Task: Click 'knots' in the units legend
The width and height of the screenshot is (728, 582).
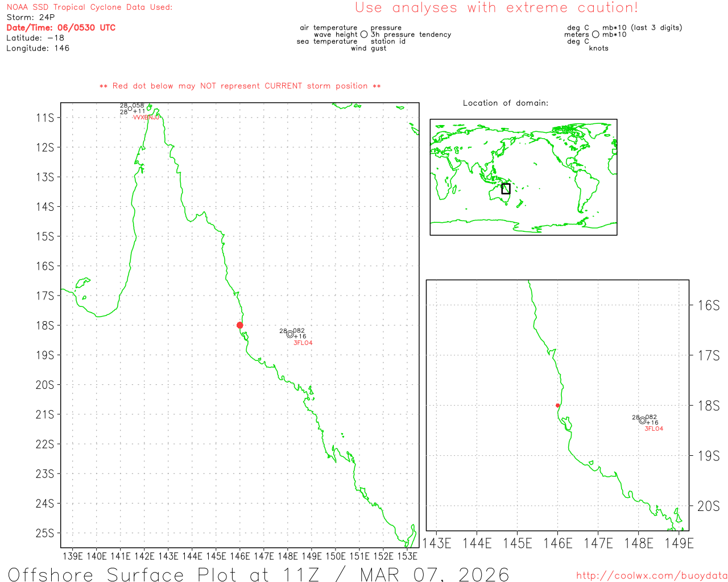Action: coord(599,48)
